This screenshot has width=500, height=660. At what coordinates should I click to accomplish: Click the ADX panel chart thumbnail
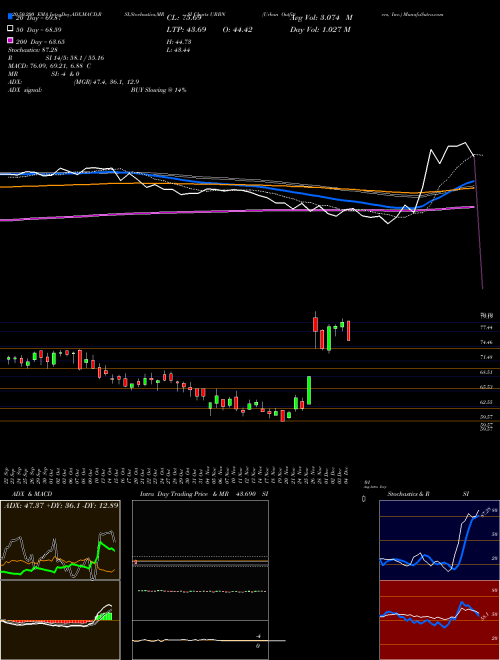click(60, 540)
